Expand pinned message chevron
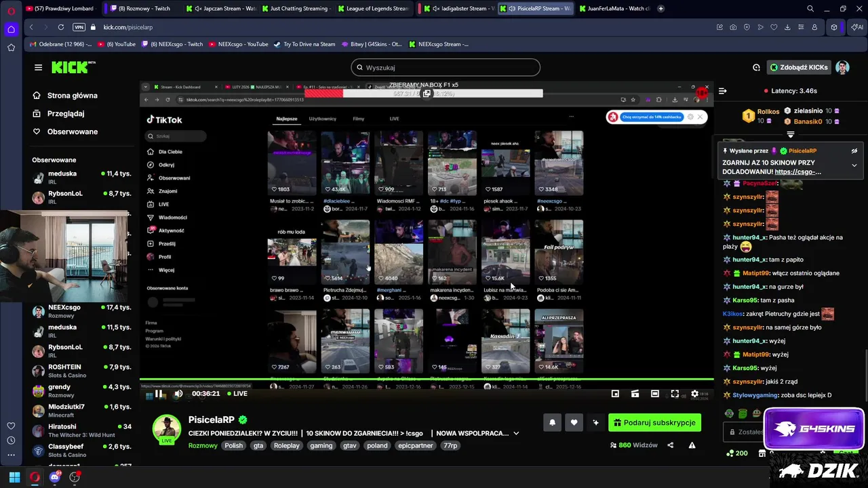The width and height of the screenshot is (868, 488). pos(854,165)
